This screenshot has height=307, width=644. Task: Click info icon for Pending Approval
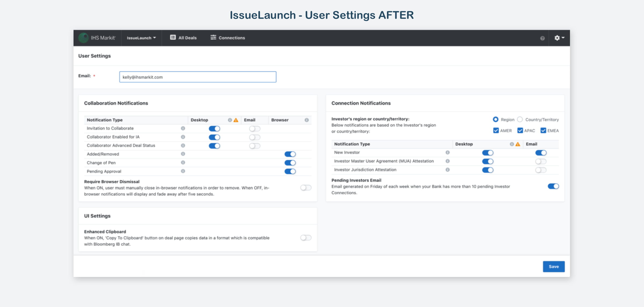[x=183, y=171]
